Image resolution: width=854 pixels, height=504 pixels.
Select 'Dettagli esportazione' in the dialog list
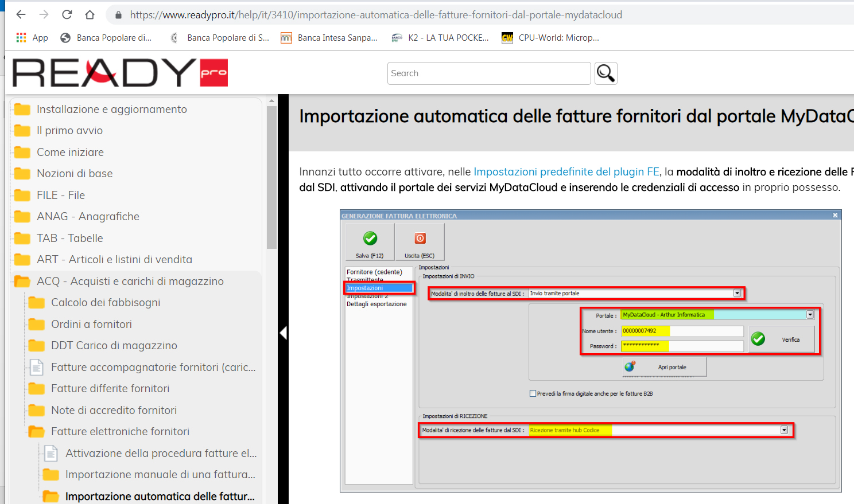[376, 304]
